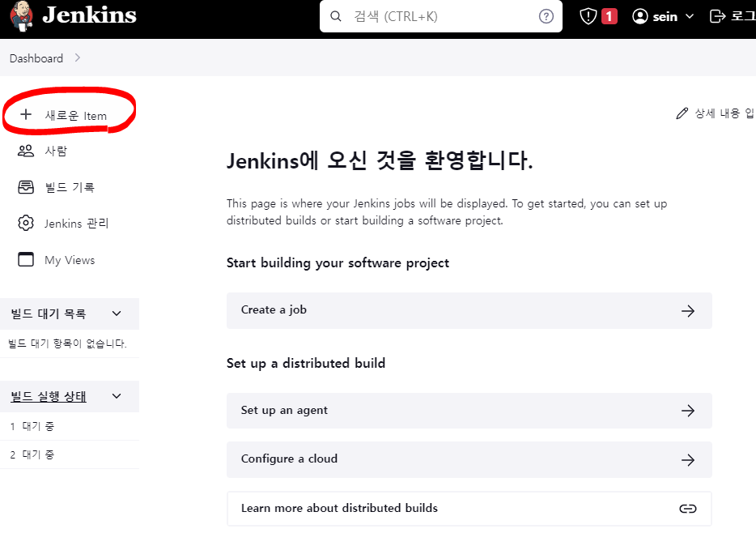Select executor row 1 대기 중

[x=70, y=426]
